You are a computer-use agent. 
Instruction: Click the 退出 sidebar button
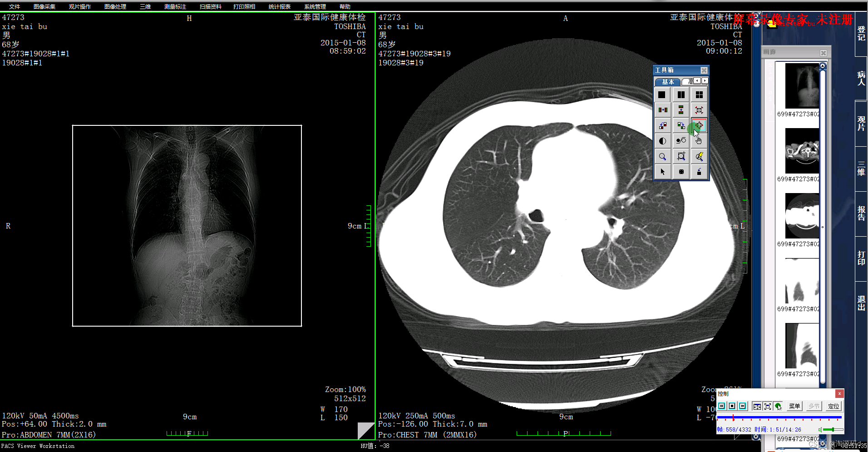pyautogui.click(x=861, y=303)
